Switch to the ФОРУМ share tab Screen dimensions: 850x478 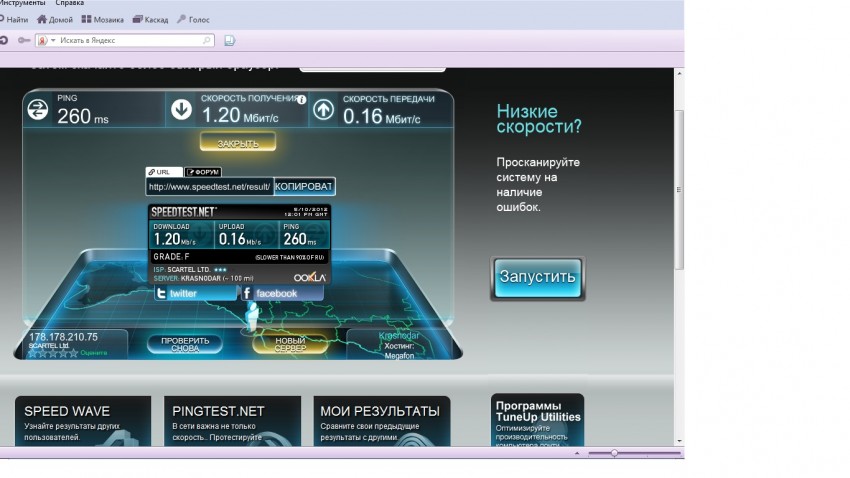(203, 172)
